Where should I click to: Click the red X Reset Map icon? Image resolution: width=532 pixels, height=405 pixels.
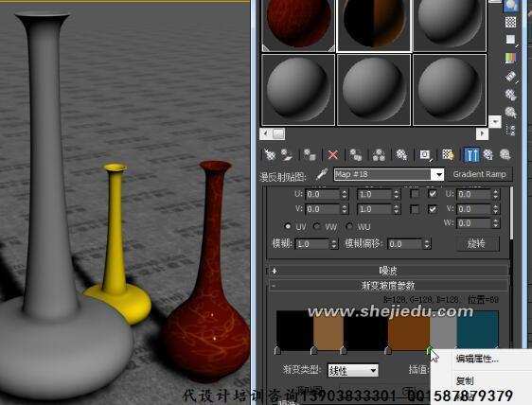333,155
